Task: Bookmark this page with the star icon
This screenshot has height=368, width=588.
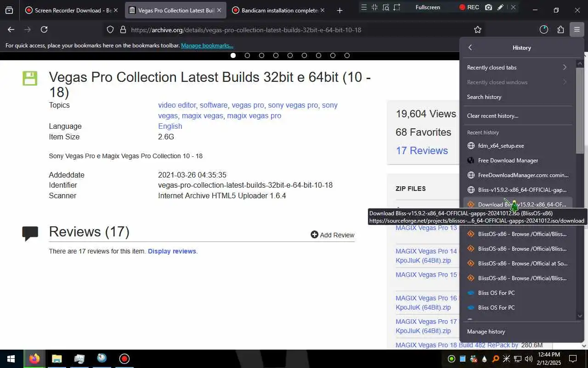Action: 478,29
